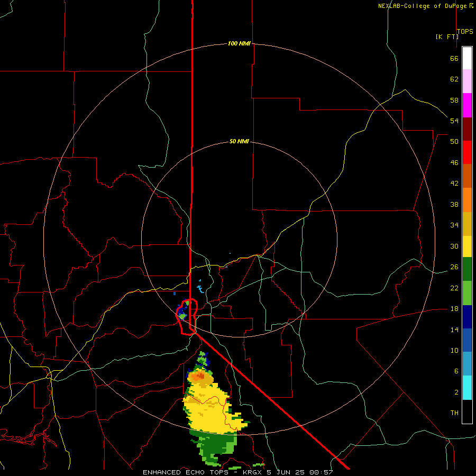Click the 18 legend value
Screen dimensions: 476x476
(454, 309)
